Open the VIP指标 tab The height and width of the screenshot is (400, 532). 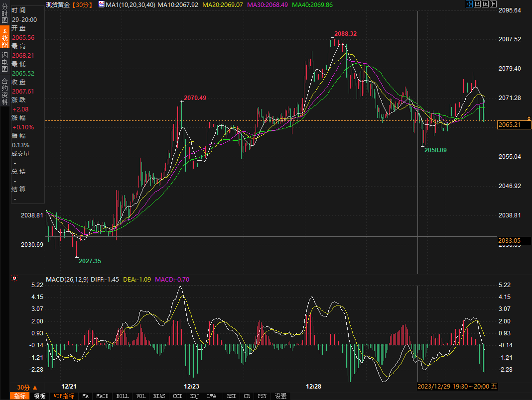[x=64, y=396]
